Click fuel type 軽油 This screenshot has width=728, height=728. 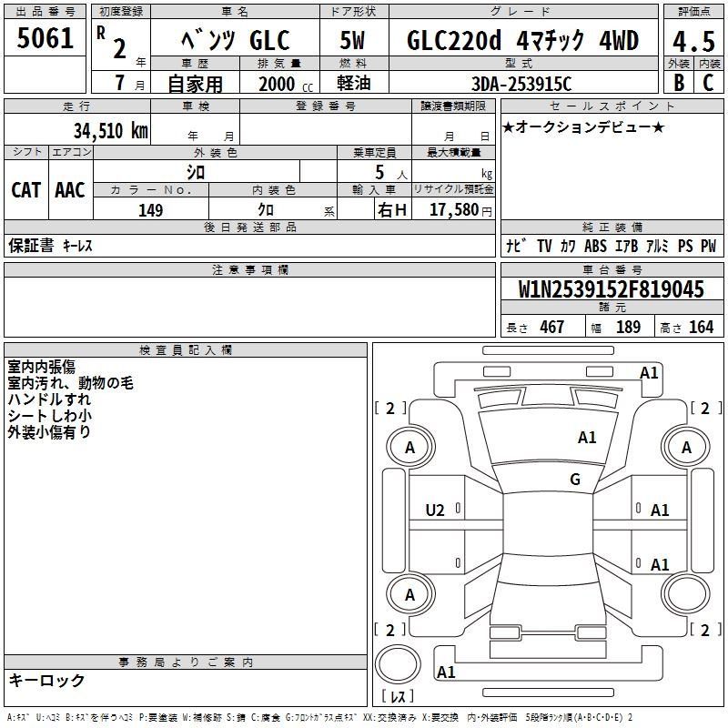(353, 83)
